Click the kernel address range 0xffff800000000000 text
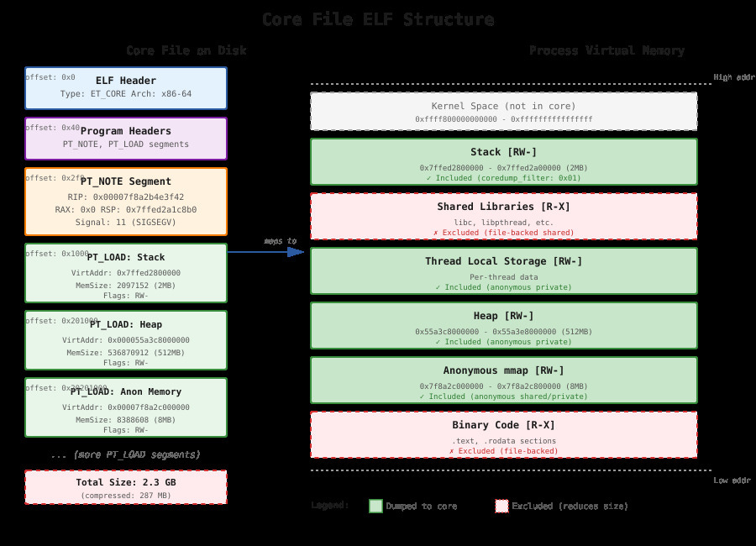Viewport: 756px width, 546px height. coord(504,118)
